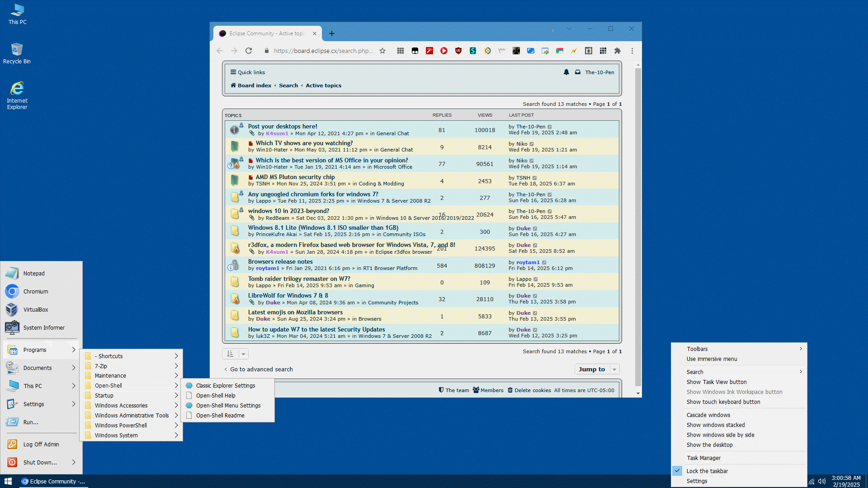Launch VirtualBox from the start menu
The image size is (868, 488).
35,310
